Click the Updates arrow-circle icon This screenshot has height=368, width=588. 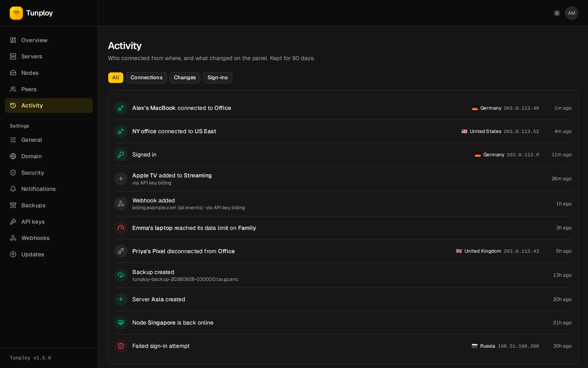pos(13,254)
